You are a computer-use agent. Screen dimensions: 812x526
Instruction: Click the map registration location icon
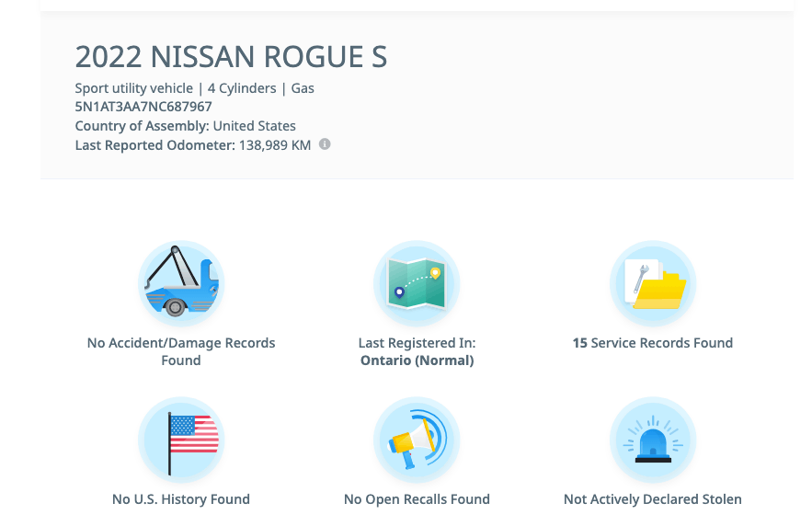pos(417,283)
